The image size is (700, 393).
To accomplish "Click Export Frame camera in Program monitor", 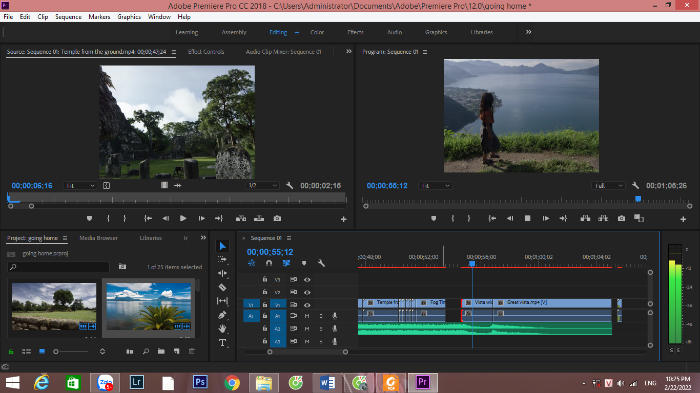I will [x=621, y=218].
